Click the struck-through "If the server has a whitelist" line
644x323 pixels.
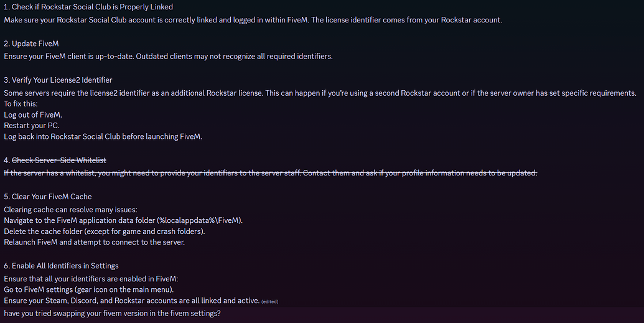click(270, 173)
